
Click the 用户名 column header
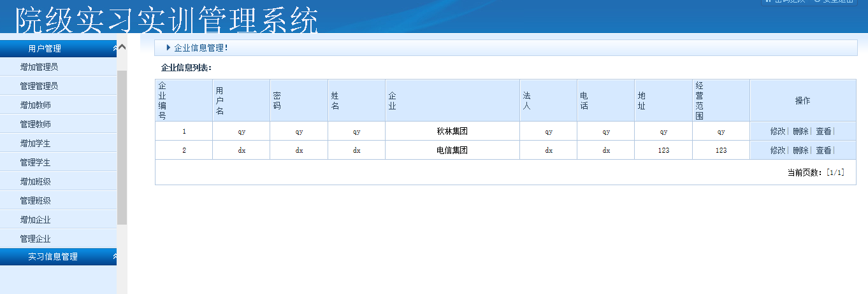(241, 100)
